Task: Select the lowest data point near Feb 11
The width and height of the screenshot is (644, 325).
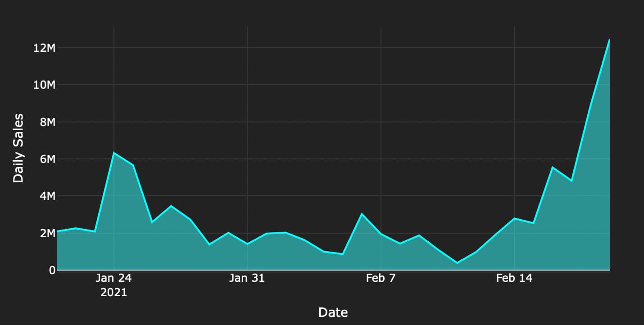Action: pyautogui.click(x=457, y=262)
